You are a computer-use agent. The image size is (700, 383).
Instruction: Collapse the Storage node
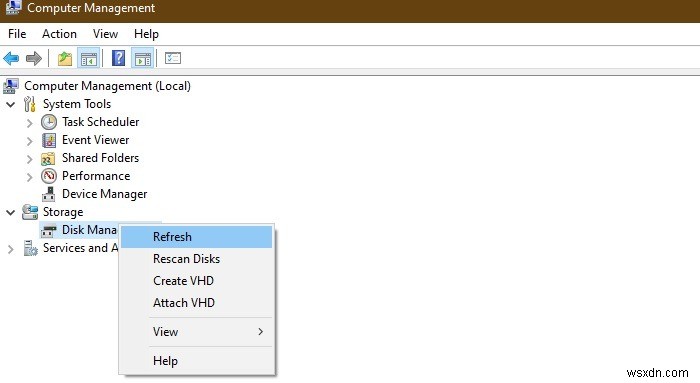[x=11, y=212]
